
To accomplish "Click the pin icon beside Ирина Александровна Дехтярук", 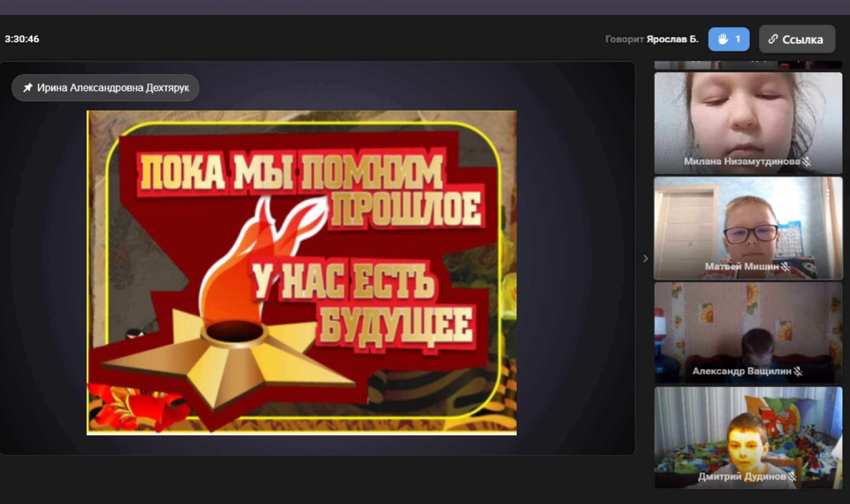I will pos(28,88).
